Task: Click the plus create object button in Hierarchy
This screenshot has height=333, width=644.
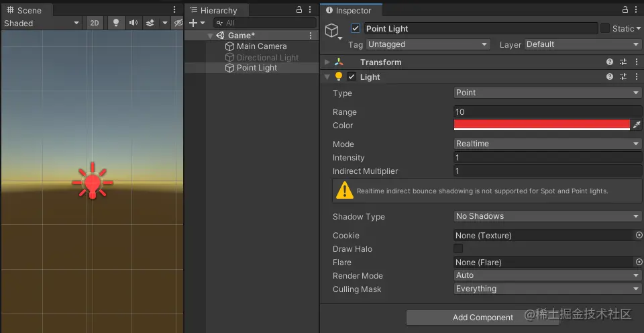Action: 193,23
